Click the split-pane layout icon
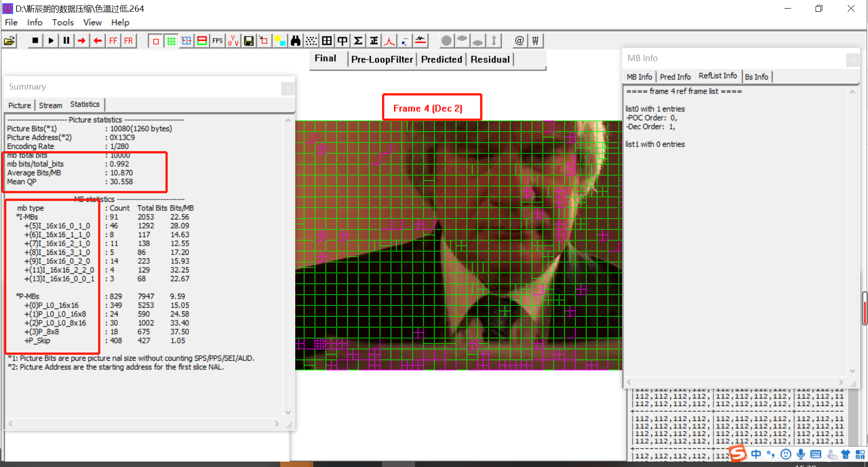Image resolution: width=868 pixels, height=467 pixels. coord(342,41)
